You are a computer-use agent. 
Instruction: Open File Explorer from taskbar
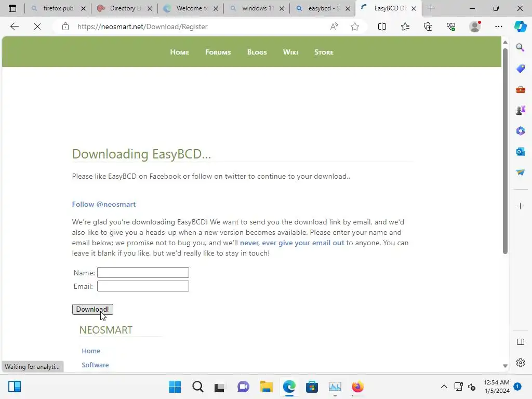coord(267,387)
